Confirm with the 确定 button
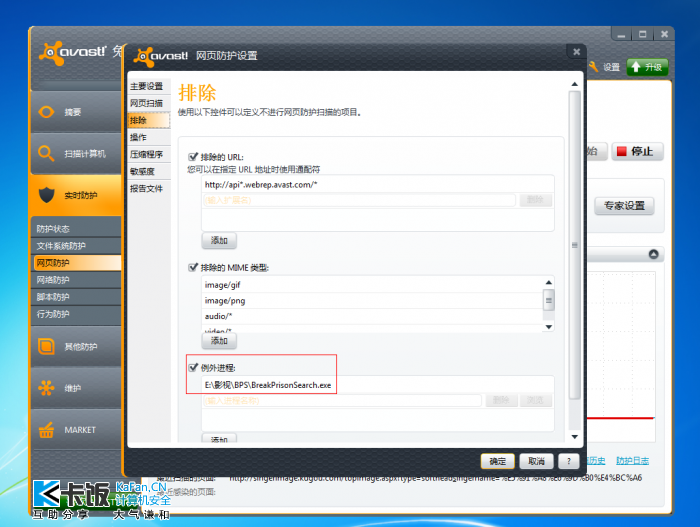The image size is (700, 527). tap(497, 461)
